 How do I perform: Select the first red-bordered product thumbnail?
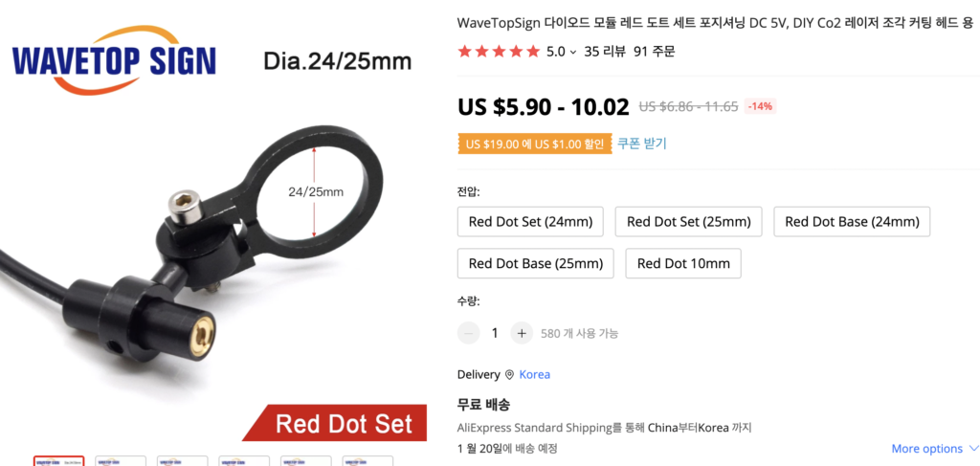tap(58, 461)
